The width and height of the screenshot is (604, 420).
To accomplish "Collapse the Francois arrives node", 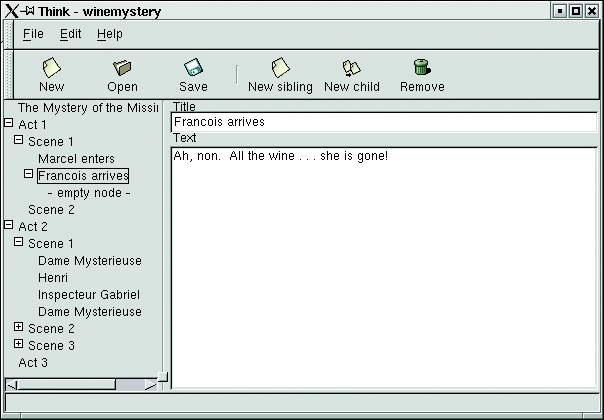I will click(x=29, y=175).
